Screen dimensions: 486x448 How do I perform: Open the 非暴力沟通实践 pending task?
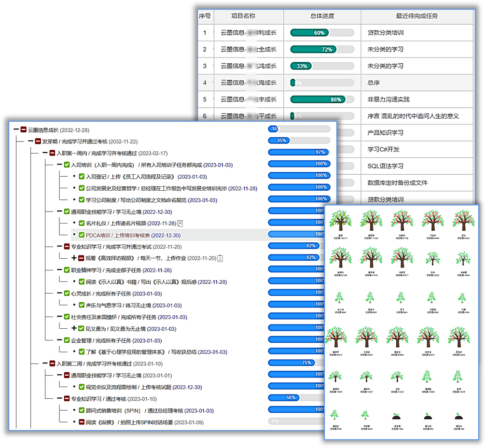[x=389, y=99]
